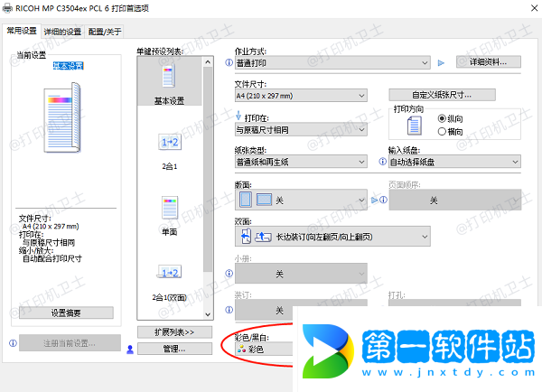Click the 页面顺序 关 field

[x=455, y=200]
